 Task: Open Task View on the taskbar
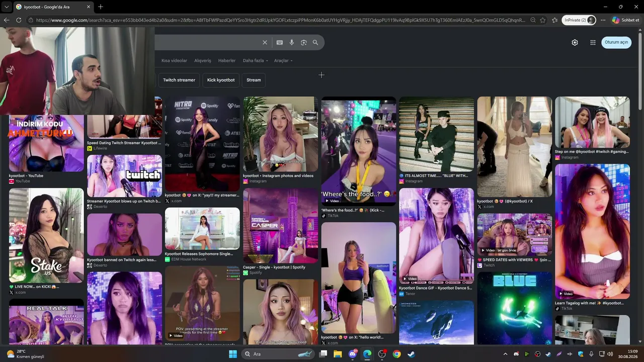(324, 354)
